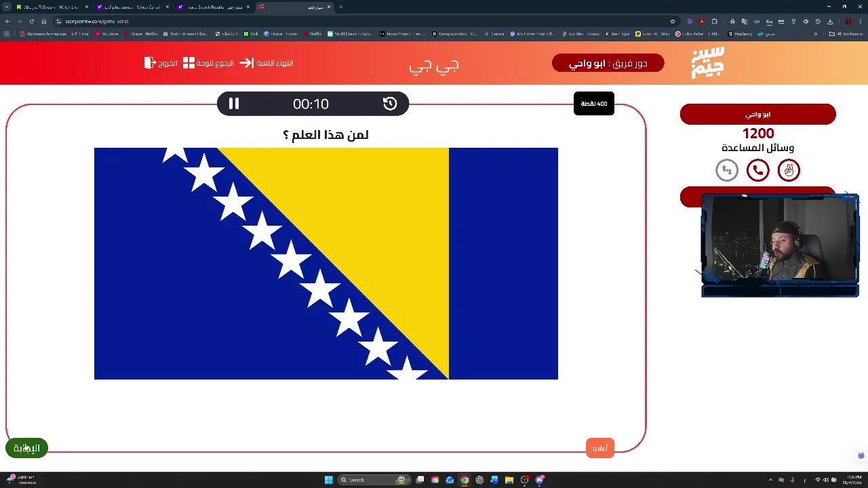Image resolution: width=868 pixels, height=488 pixels.
Task: Click the team score 1200
Action: (758, 134)
